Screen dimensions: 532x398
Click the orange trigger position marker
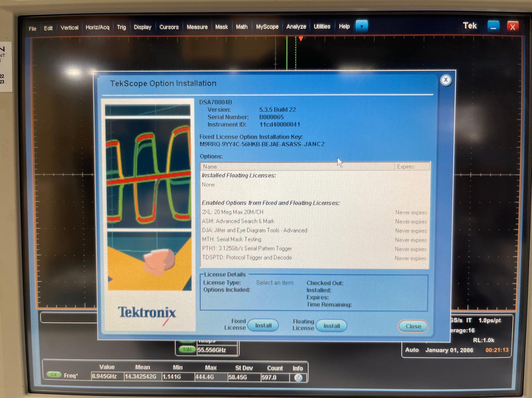click(x=300, y=38)
